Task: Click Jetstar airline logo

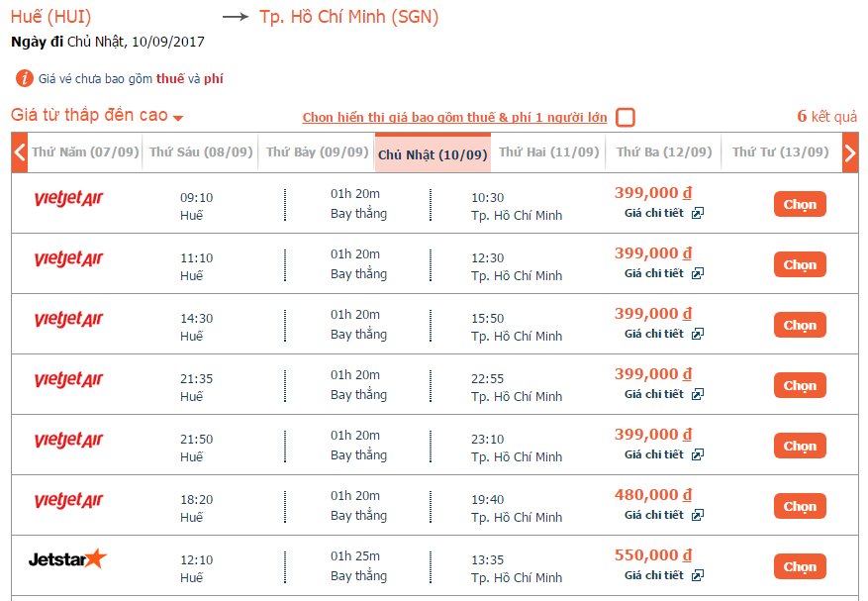Action: point(67,558)
